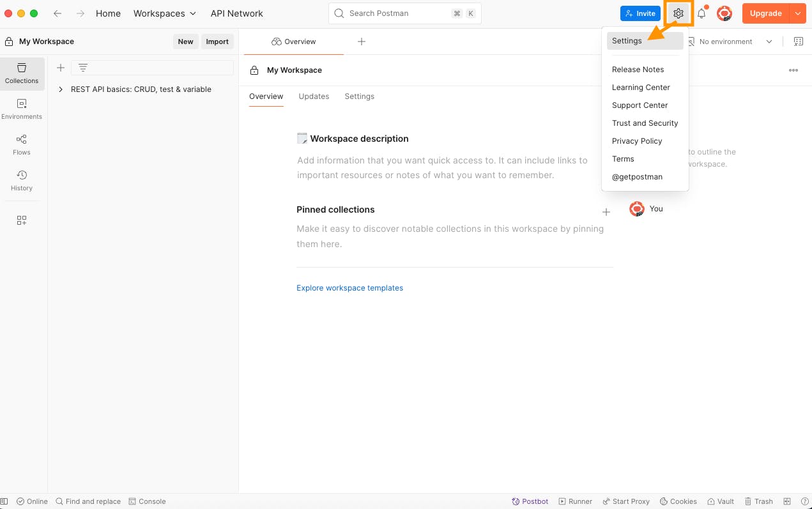Switch to the Updates tab
This screenshot has height=509, width=812.
(x=314, y=96)
